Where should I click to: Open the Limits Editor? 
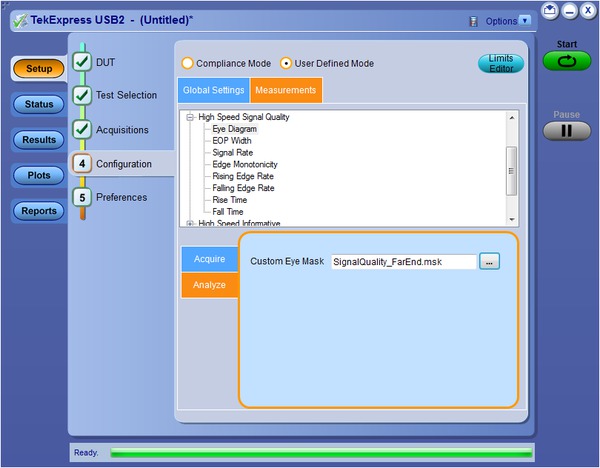tap(500, 64)
